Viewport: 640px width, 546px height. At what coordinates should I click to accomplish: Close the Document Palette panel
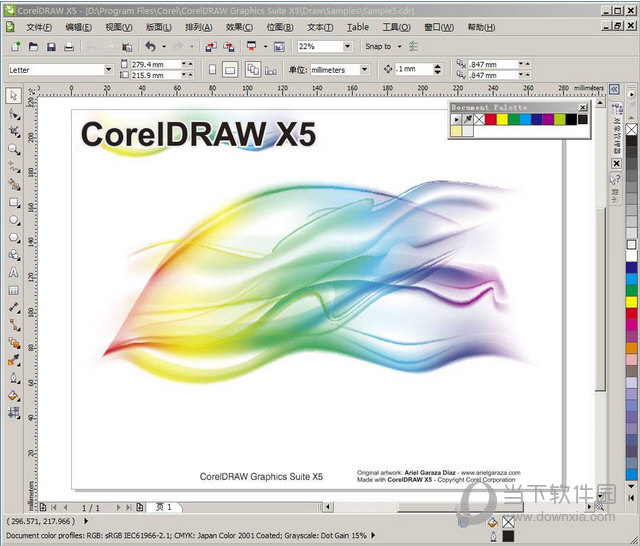pos(583,107)
